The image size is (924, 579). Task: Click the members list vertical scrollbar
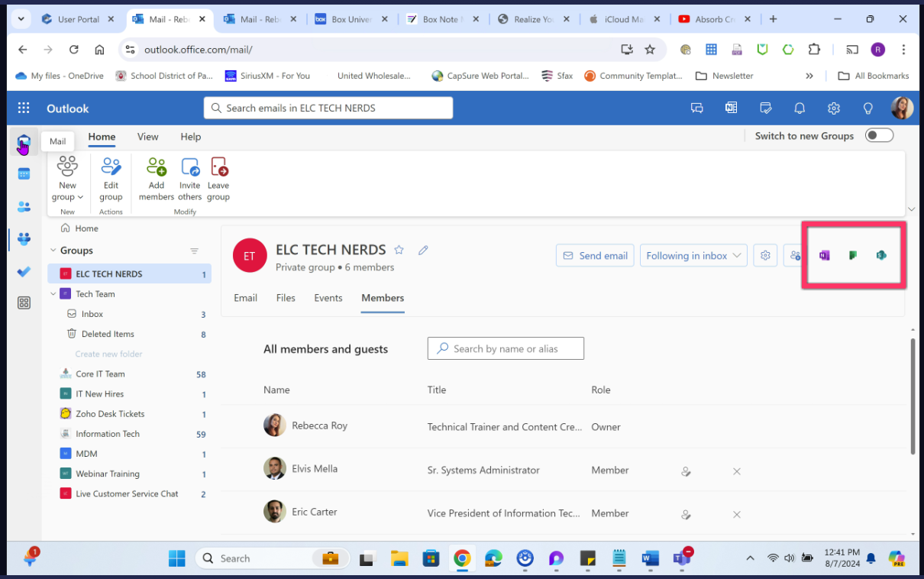913,396
